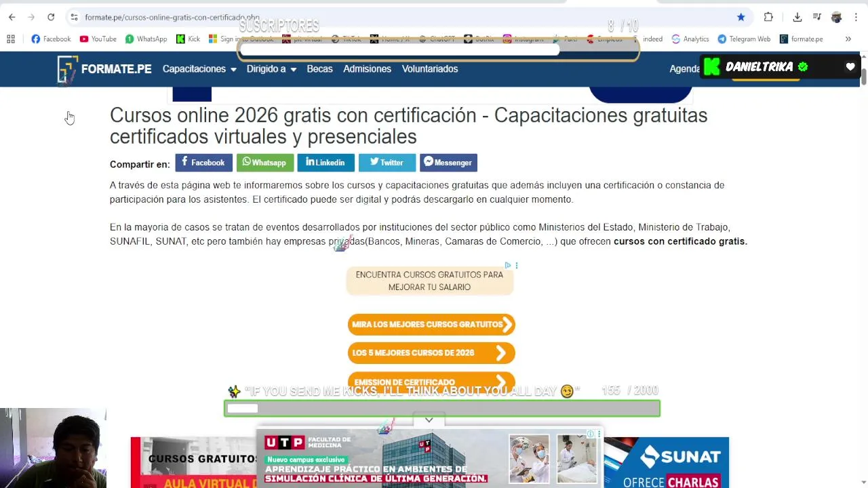
Task: Open the YouTube bookmark
Action: coord(98,39)
